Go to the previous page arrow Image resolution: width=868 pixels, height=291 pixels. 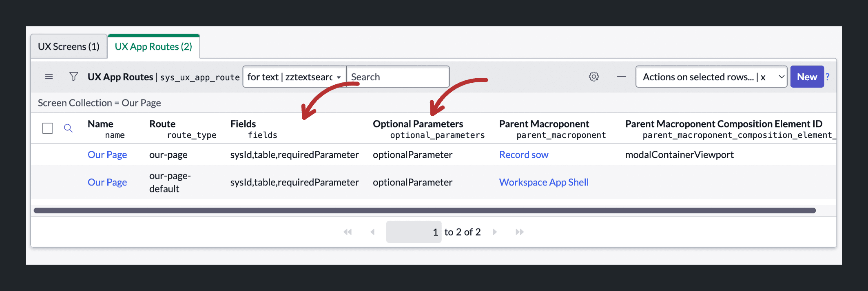[x=372, y=232]
